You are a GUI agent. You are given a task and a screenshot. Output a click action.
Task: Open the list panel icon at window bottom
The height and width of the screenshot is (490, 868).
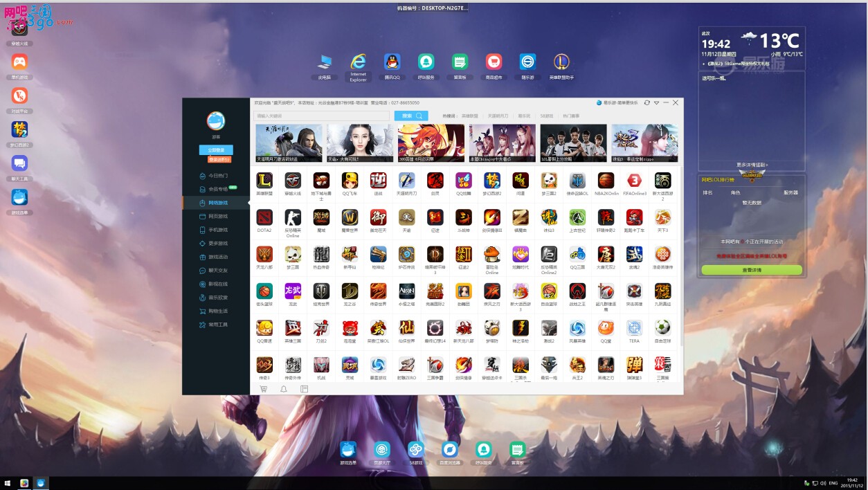click(x=304, y=389)
